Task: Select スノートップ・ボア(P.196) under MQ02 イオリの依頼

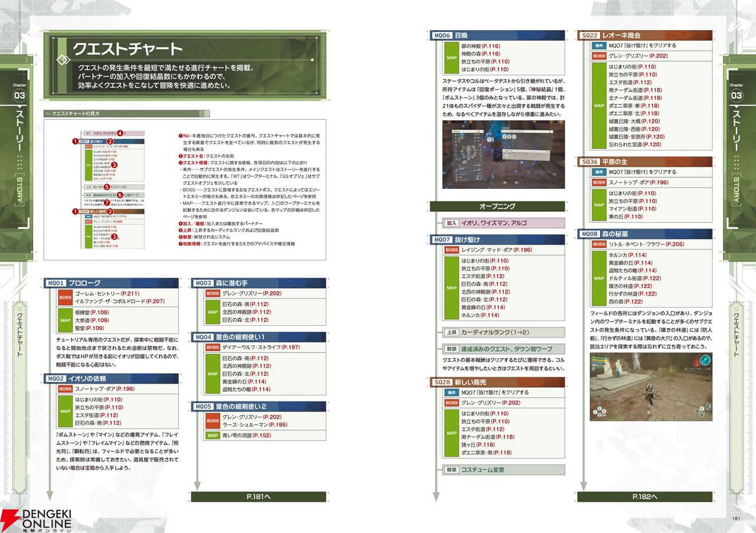Action: (x=105, y=389)
